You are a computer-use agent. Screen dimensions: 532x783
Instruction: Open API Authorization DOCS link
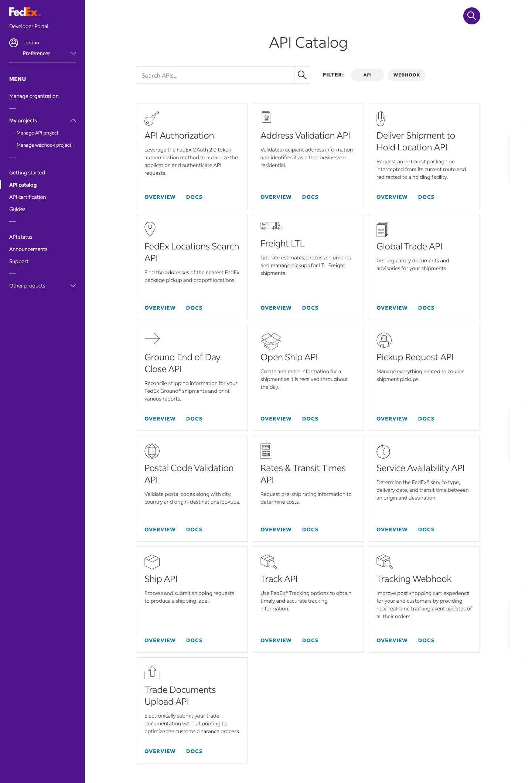pos(194,197)
